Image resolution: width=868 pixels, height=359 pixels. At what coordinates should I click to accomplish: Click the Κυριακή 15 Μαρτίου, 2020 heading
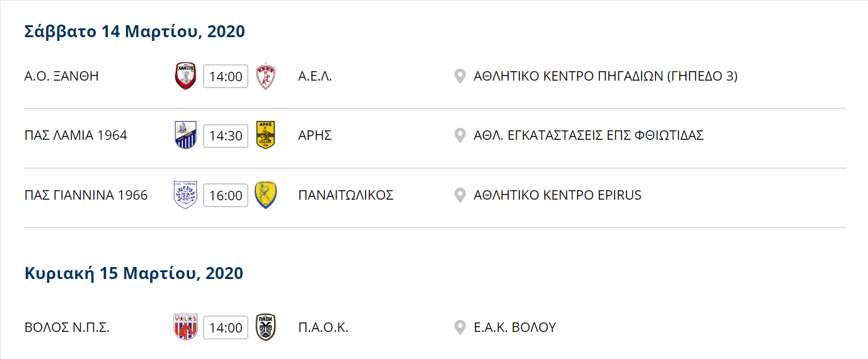[x=134, y=273]
